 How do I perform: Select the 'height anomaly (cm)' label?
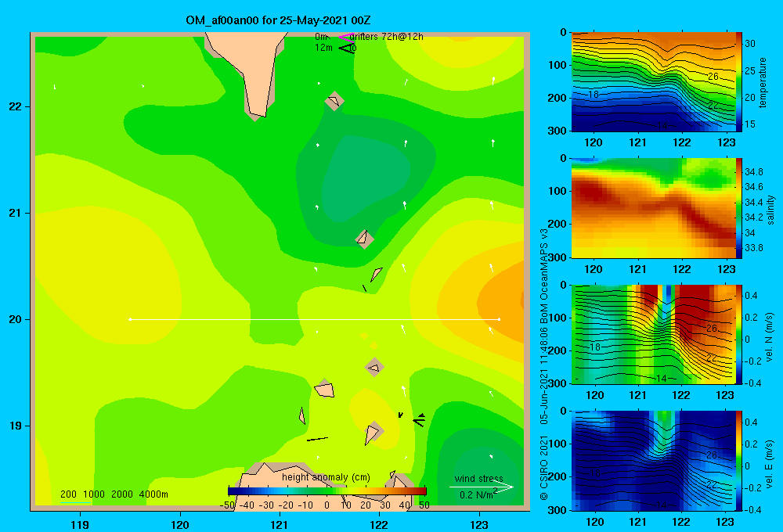pyautogui.click(x=326, y=477)
